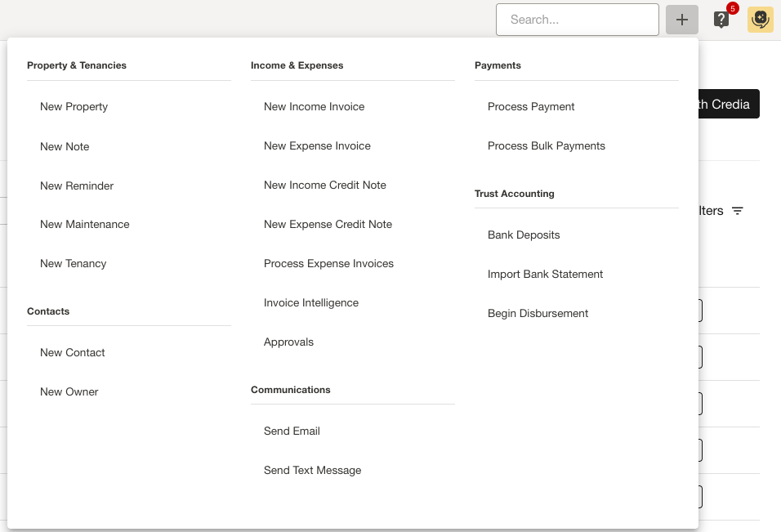781x532 pixels.
Task: Create a New Tenancy
Action: point(73,264)
